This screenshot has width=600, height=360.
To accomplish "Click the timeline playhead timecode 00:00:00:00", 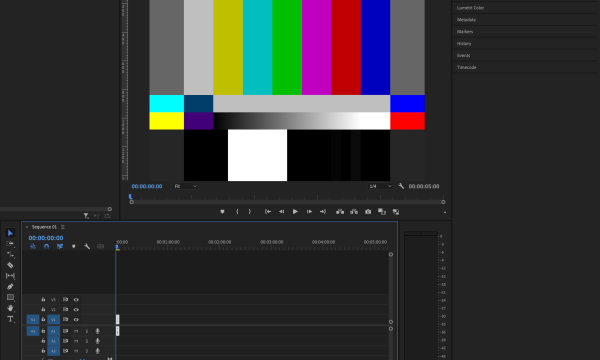I will (x=46, y=238).
